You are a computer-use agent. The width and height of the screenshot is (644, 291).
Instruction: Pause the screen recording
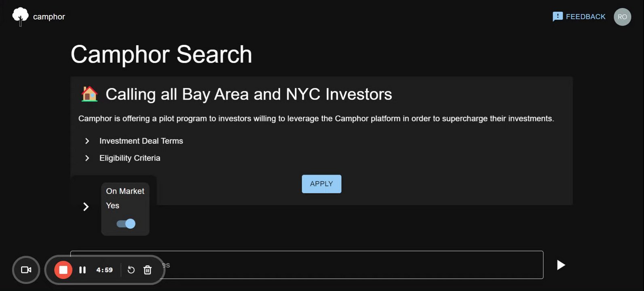82,270
